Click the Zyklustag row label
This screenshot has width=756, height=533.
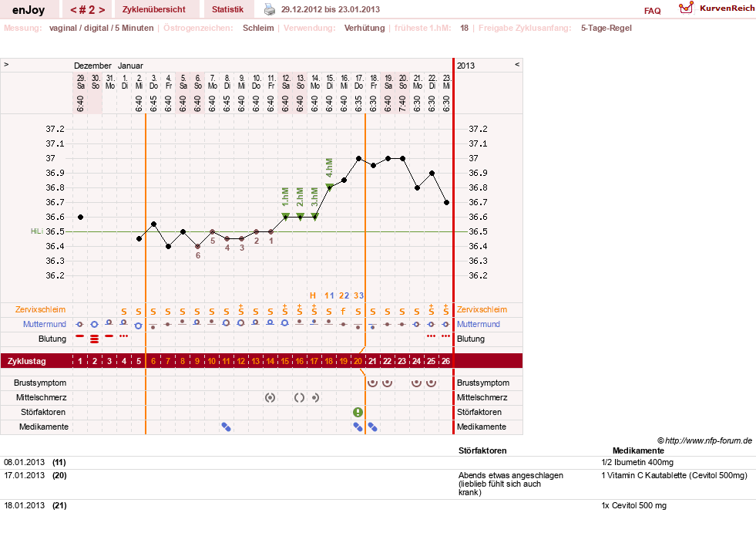tap(26, 361)
